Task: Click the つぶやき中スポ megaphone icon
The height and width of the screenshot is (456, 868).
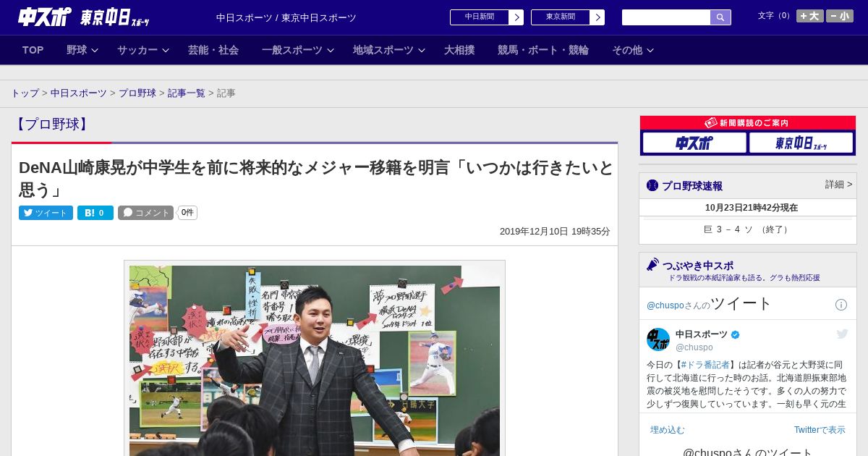Action: [653, 265]
